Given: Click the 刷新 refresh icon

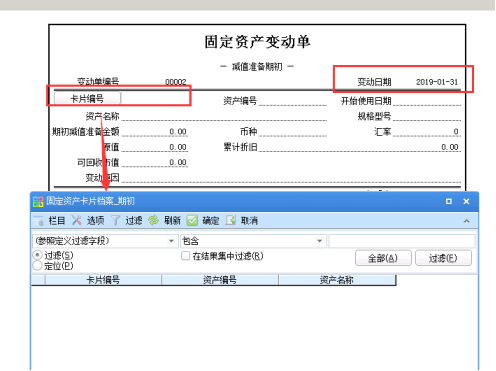Looking at the screenshot, I should [153, 220].
